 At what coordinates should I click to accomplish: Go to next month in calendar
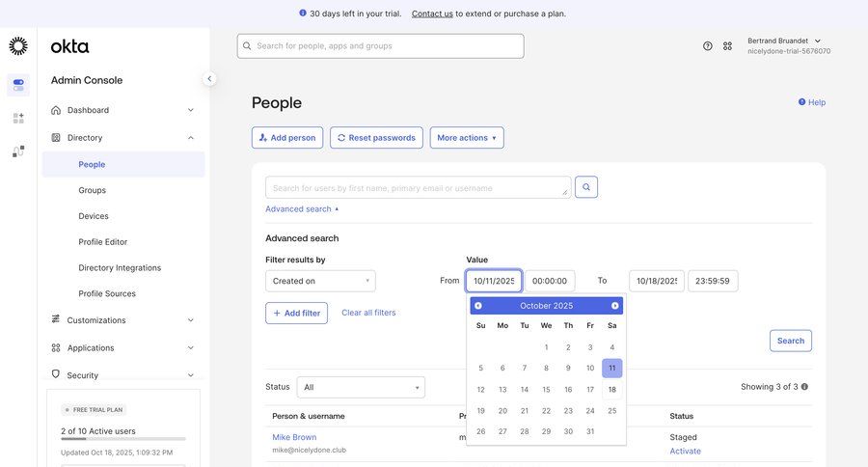point(615,306)
